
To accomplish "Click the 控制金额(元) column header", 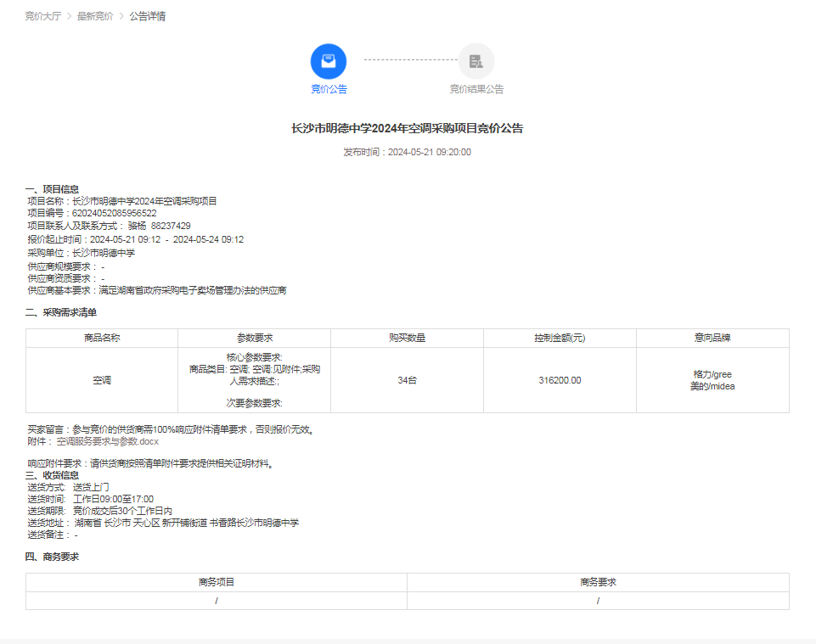I will click(560, 338).
